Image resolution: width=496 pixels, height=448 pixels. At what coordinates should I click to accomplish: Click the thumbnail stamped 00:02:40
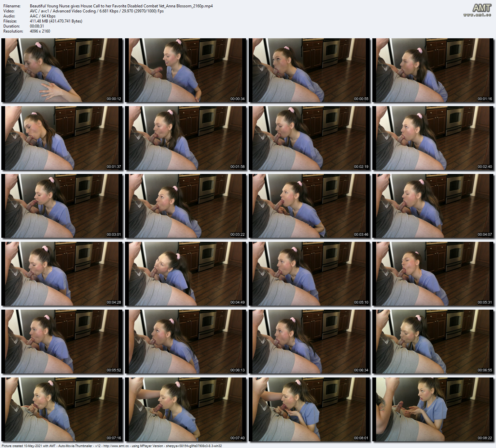click(433, 138)
